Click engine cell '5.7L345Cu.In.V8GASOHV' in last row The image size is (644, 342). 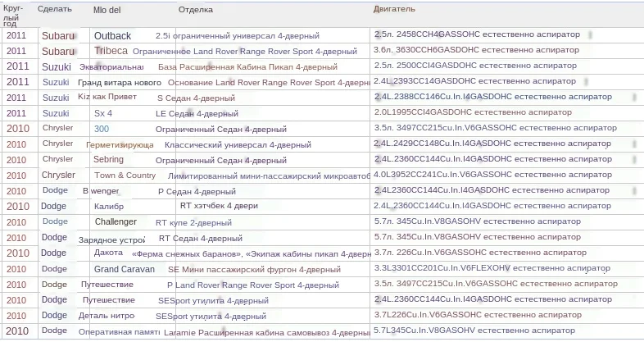474,330
